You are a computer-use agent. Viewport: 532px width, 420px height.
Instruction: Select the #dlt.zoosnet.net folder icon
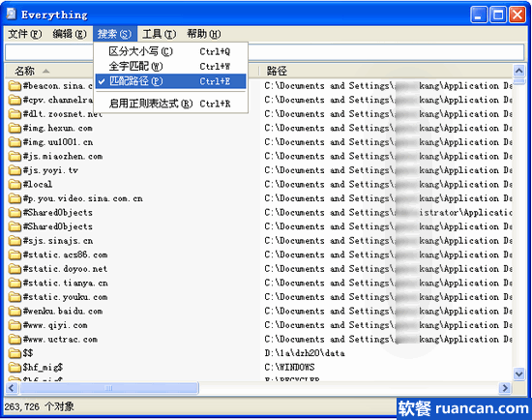15,114
